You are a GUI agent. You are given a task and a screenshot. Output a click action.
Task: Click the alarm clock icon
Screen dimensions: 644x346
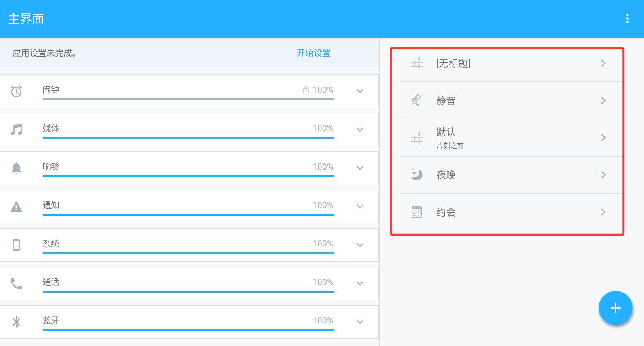16,91
